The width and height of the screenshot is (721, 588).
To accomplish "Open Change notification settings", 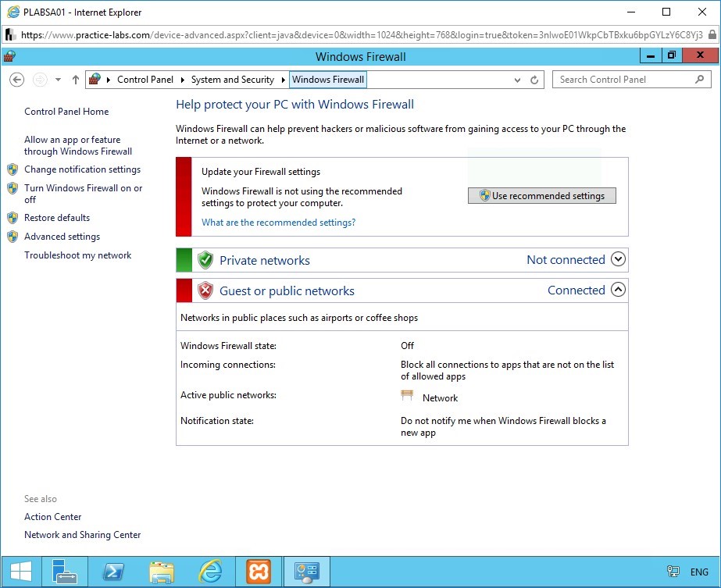I will 82,169.
